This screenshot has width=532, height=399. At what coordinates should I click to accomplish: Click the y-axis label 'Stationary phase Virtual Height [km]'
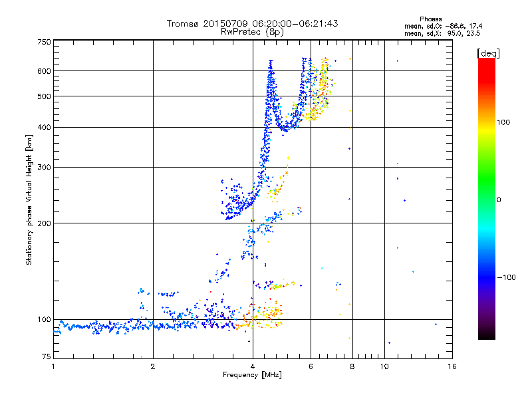(x=29, y=199)
